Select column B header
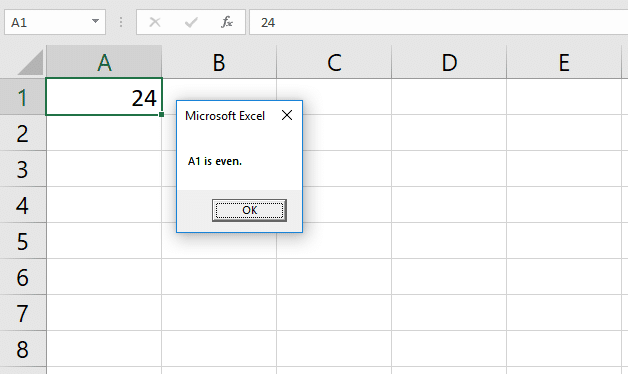The height and width of the screenshot is (374, 628). point(219,62)
